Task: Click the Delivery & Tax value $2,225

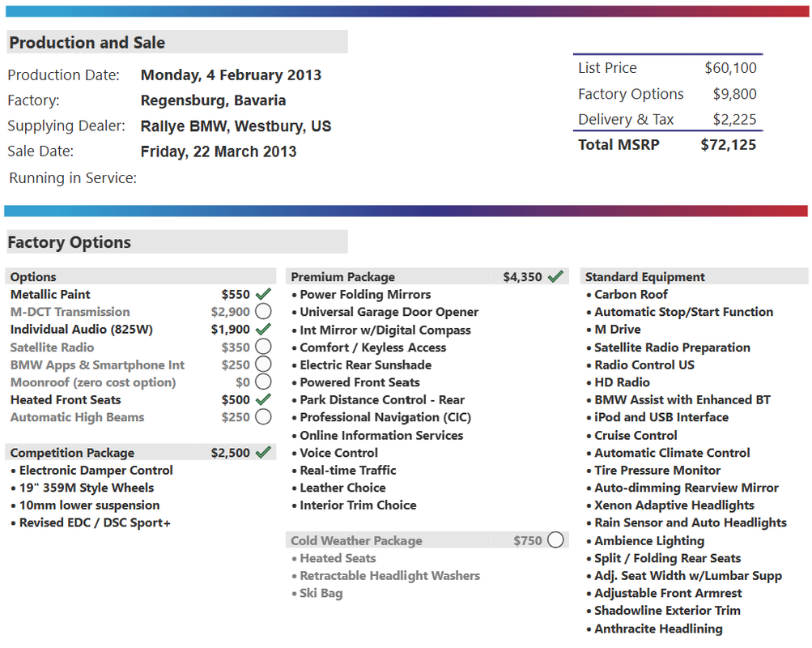Action: click(735, 119)
